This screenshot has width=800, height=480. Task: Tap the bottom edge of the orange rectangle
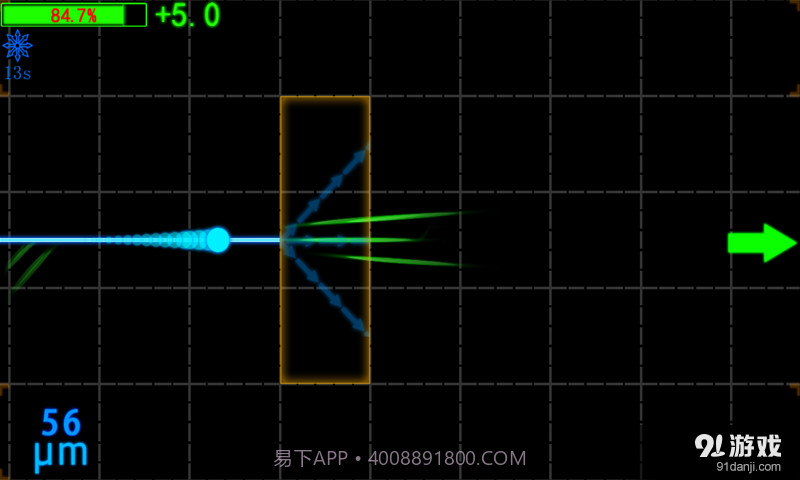[x=325, y=382]
